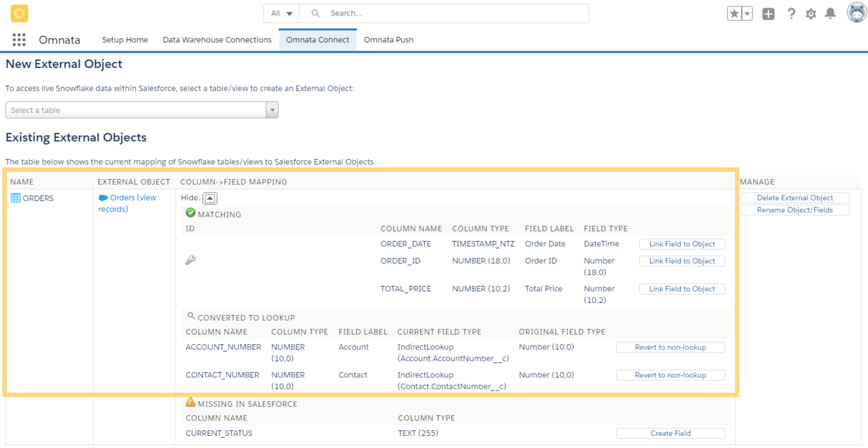Open the App Launcher grid icon
The image size is (868, 448).
point(19,40)
